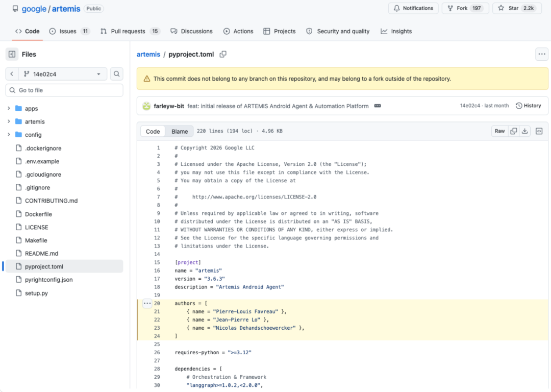
Task: Open the Code tab
Action: pos(28,31)
